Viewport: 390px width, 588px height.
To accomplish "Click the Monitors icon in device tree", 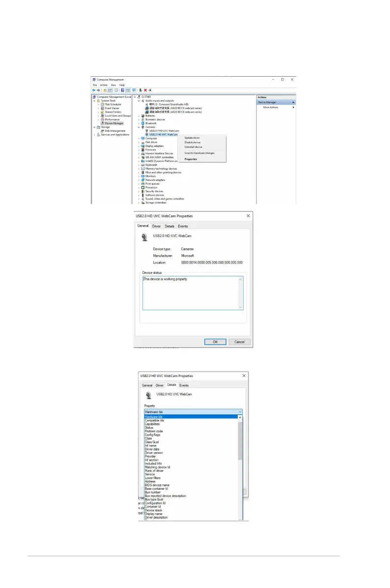I will coord(143,176).
